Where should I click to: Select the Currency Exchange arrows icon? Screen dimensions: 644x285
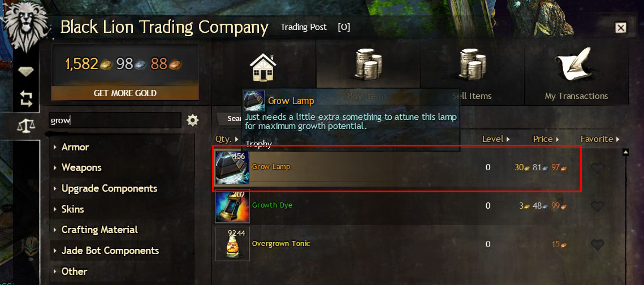tap(26, 98)
